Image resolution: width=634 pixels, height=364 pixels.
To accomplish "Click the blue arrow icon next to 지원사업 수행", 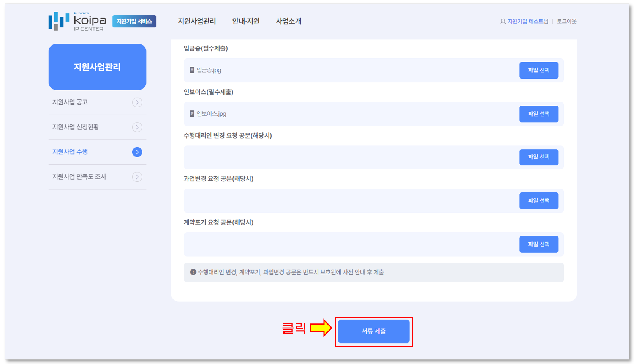I will click(x=137, y=152).
